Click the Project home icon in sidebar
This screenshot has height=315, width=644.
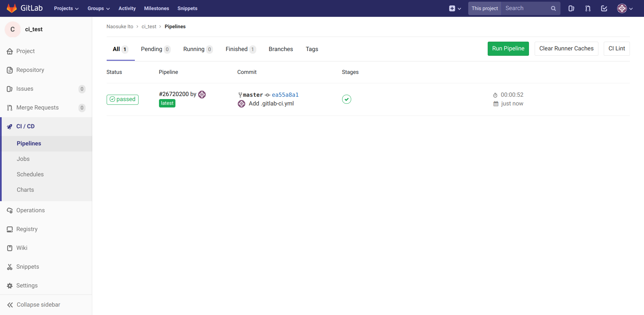[10, 51]
